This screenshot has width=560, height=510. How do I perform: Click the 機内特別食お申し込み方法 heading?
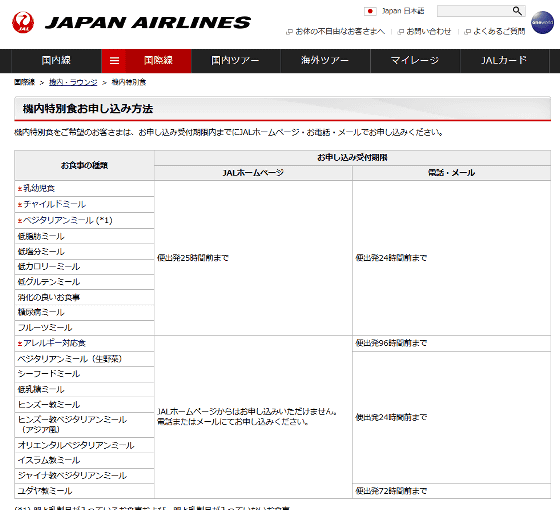[88, 109]
